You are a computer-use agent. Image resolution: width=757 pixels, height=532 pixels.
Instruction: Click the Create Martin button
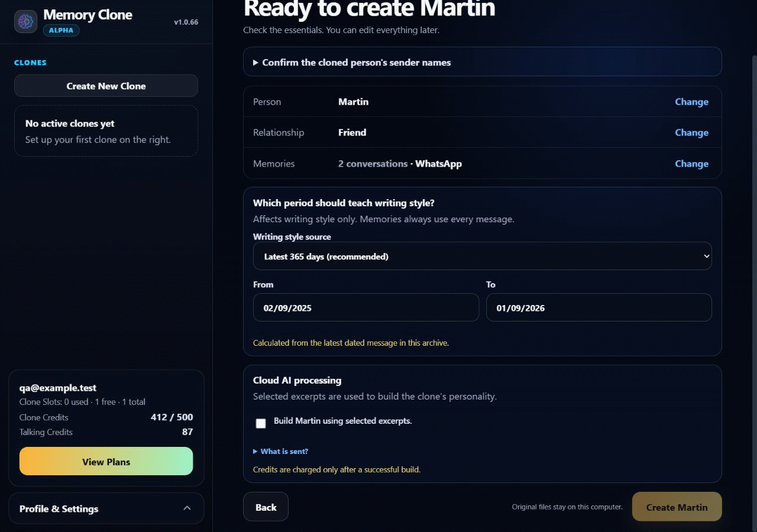coord(677,507)
